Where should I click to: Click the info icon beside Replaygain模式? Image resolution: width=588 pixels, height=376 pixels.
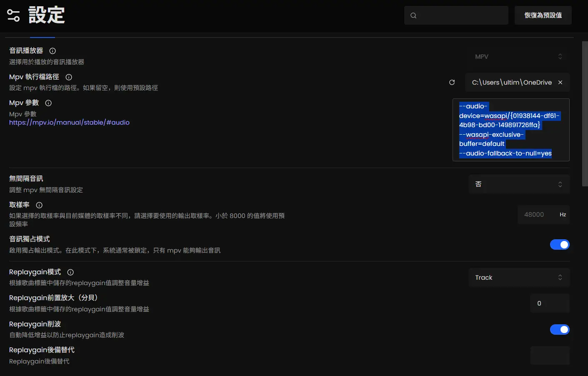pyautogui.click(x=70, y=272)
